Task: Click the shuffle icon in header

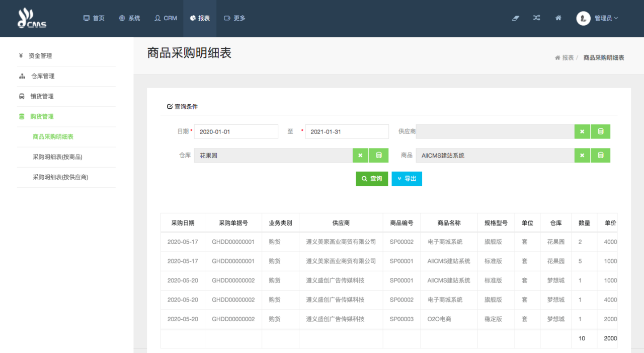Action: point(537,18)
